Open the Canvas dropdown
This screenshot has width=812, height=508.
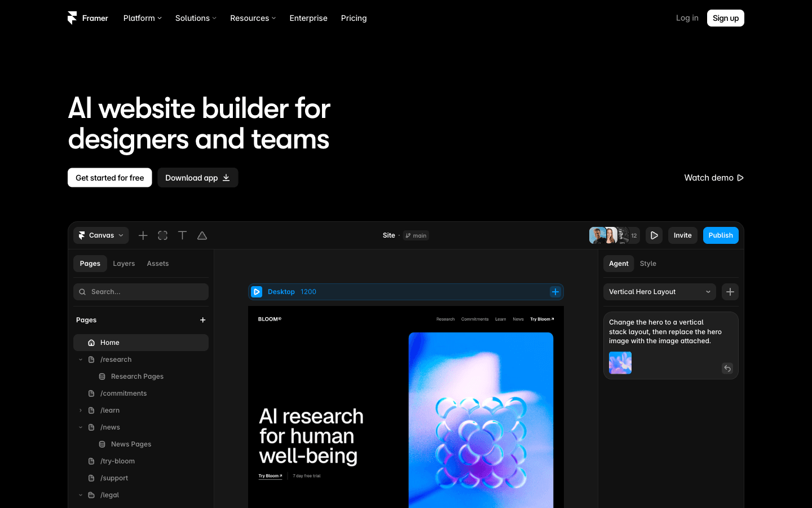(x=101, y=235)
